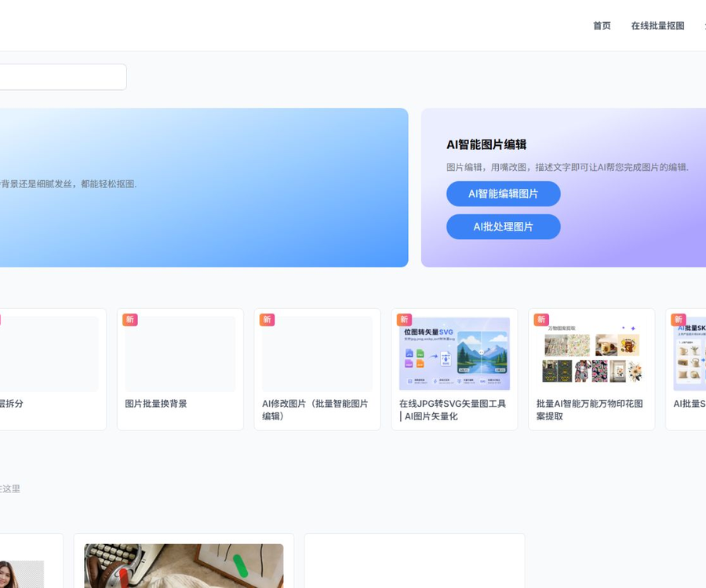Click 新 badge on AI修改图片 card

pyautogui.click(x=267, y=319)
